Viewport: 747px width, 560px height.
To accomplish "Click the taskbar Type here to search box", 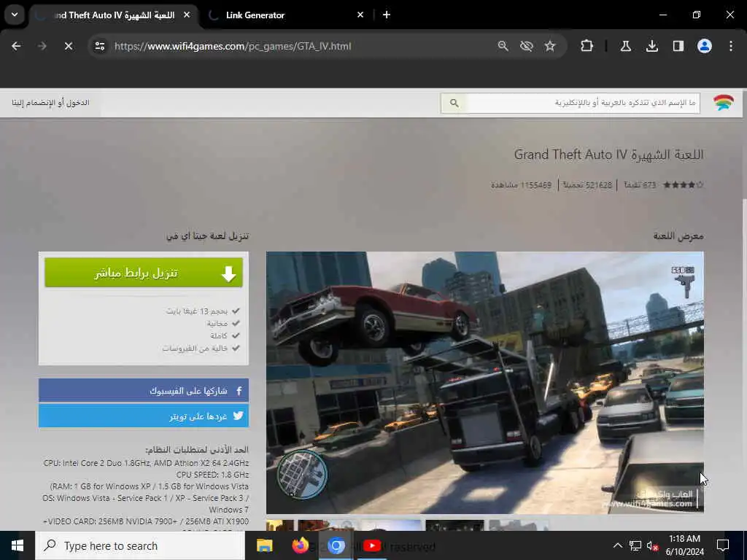I will [x=140, y=545].
